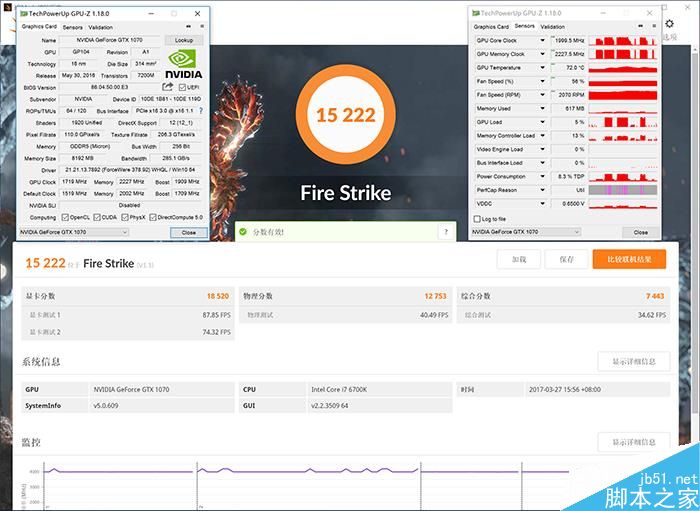
Task: Click screenshot camera icon in Sensors window
Action: pos(641,26)
